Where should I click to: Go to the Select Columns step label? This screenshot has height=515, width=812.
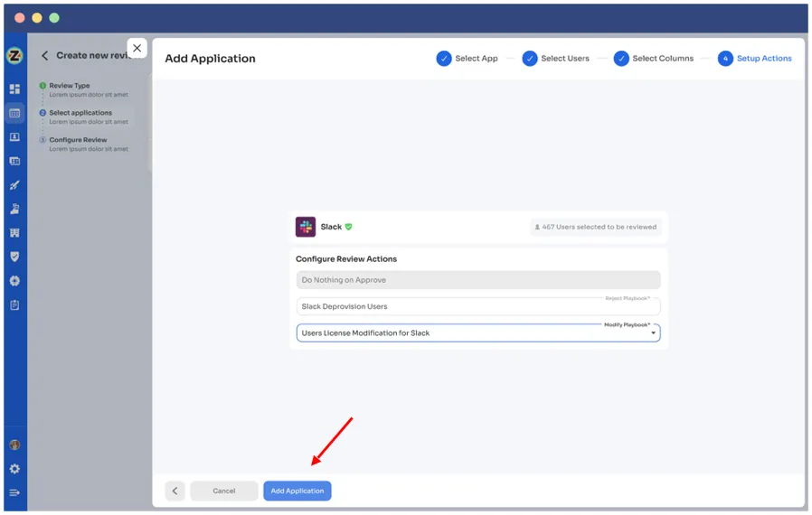coord(662,59)
